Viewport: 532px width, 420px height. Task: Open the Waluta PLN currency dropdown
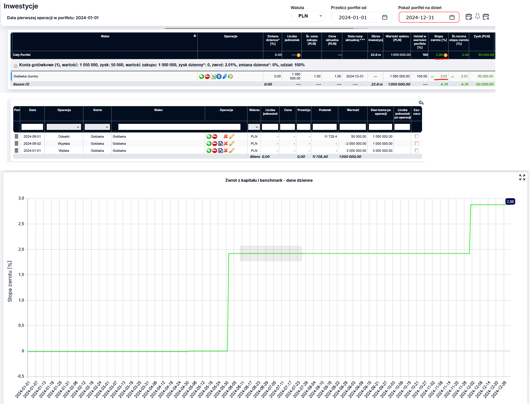coord(308,16)
